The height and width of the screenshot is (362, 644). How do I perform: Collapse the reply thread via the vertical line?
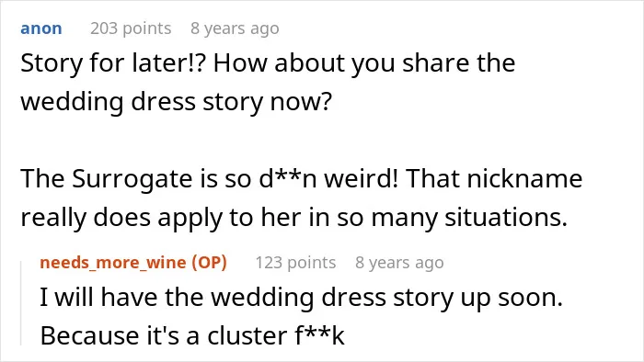(21, 303)
